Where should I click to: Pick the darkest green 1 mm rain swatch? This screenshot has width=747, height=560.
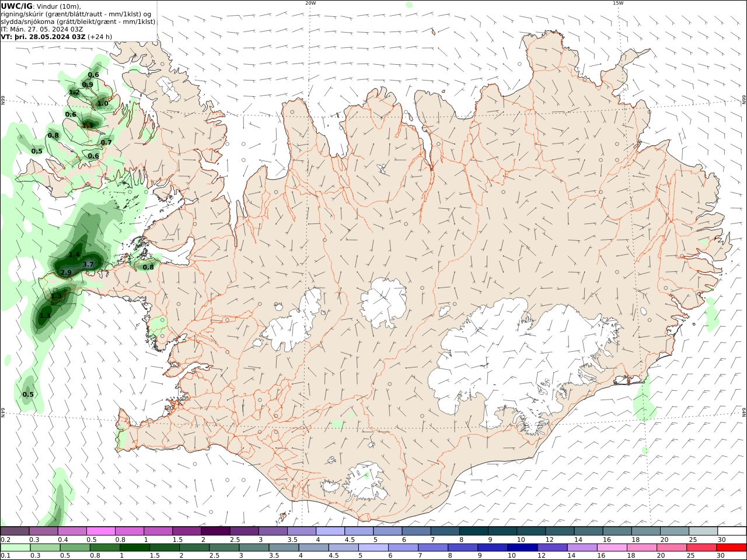pyautogui.click(x=134, y=548)
